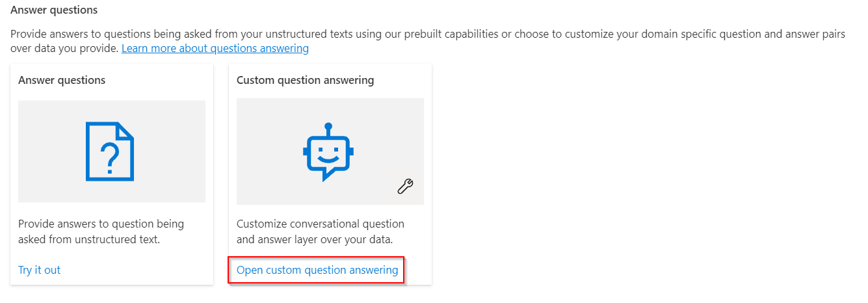Select the Answer questions card title
Viewport: 868px width, 303px height.
[62, 80]
